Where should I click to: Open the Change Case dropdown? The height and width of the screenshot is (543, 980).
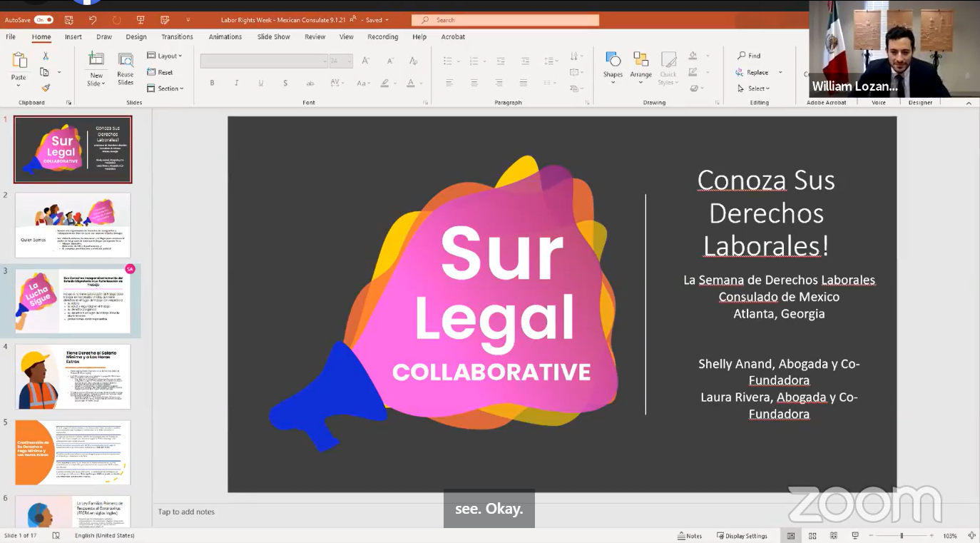point(363,83)
